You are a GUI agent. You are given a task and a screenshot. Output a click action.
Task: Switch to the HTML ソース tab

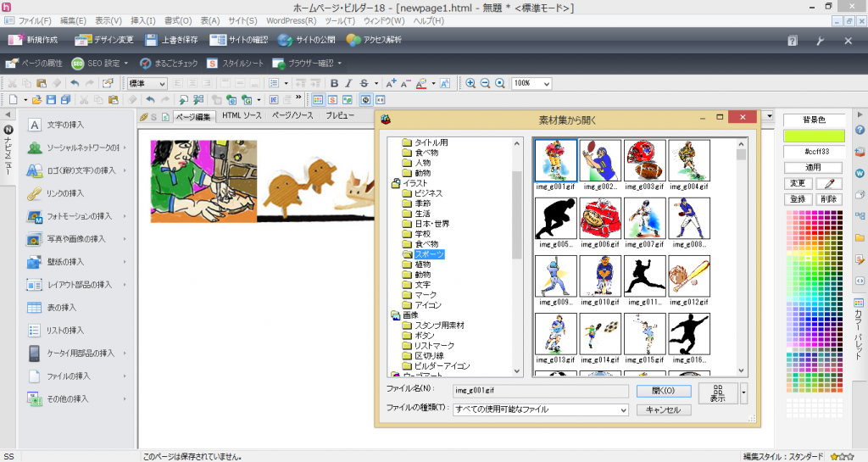pos(242,115)
